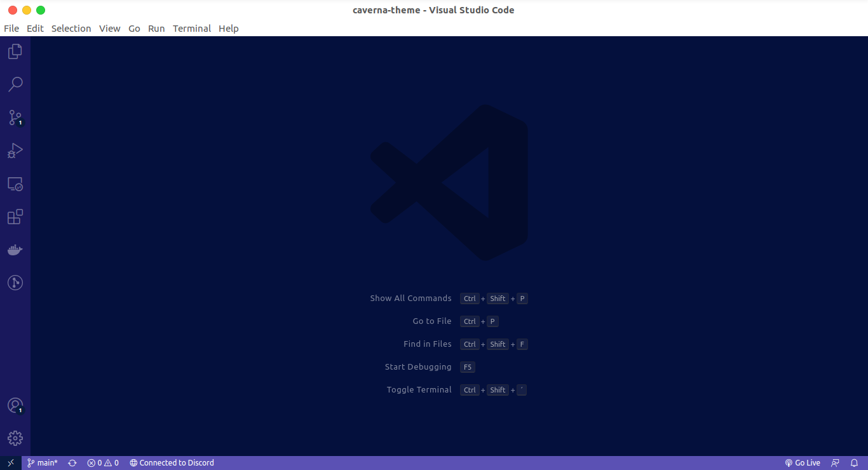Open the Help menu
The height and width of the screenshot is (470, 868).
pos(229,29)
